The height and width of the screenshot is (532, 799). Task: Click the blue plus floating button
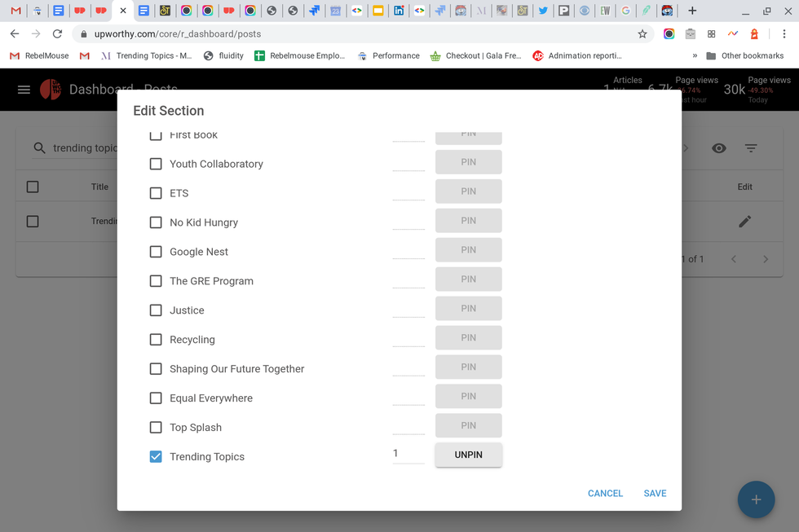pos(756,499)
